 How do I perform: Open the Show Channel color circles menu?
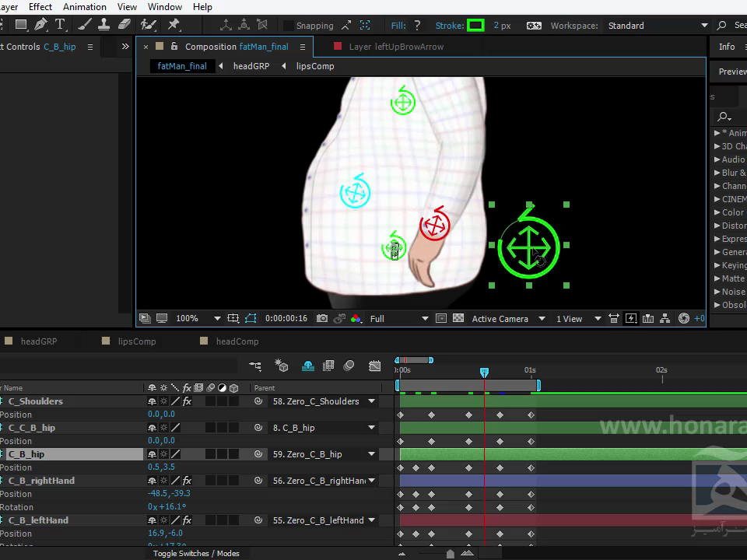356,318
